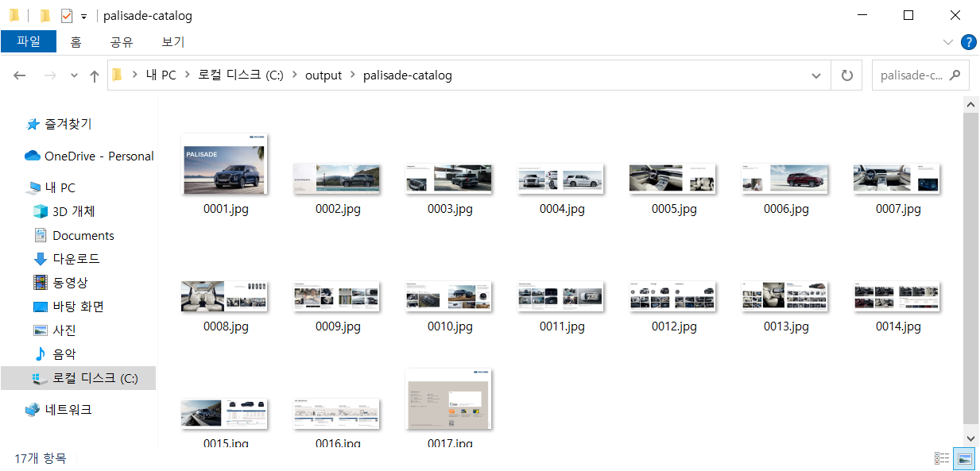Click the new folder quick access icon
The height and width of the screenshot is (471, 980).
pyautogui.click(x=45, y=15)
